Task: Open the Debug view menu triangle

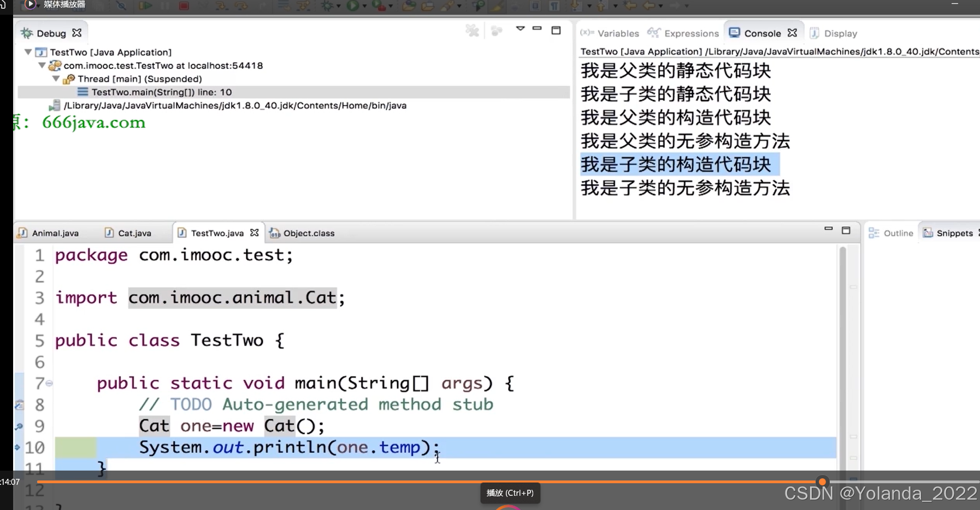Action: tap(520, 28)
